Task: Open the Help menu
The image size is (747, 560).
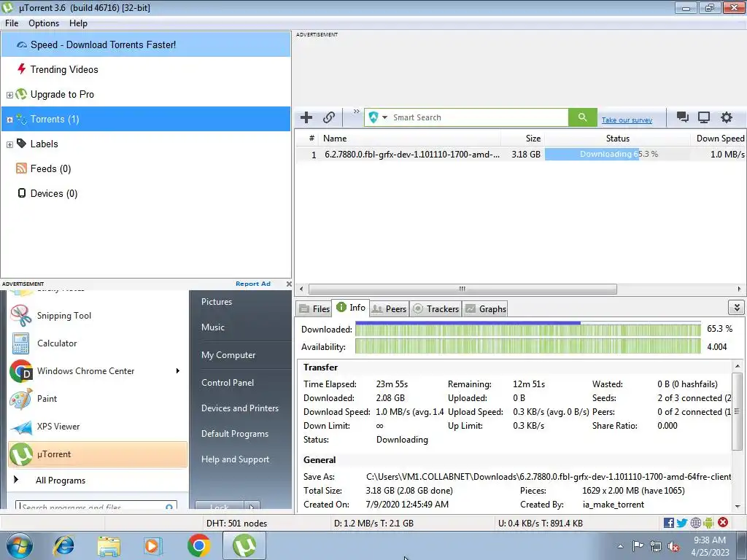Action: point(78,23)
